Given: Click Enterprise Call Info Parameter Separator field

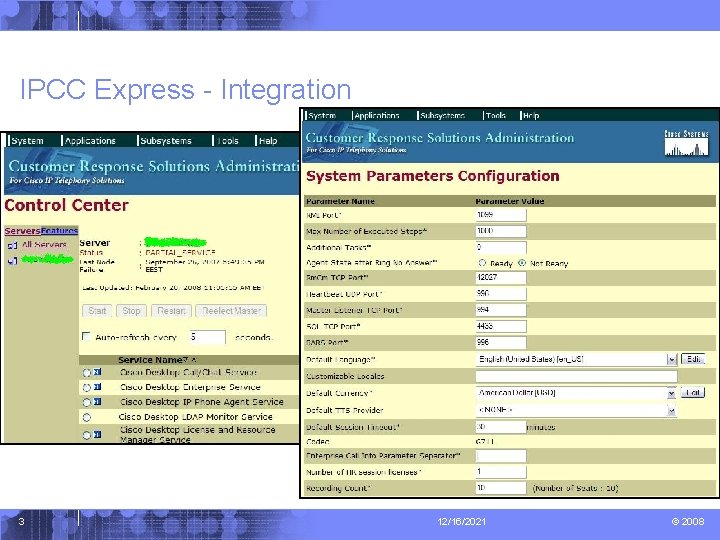Looking at the screenshot, I should tap(501, 456).
